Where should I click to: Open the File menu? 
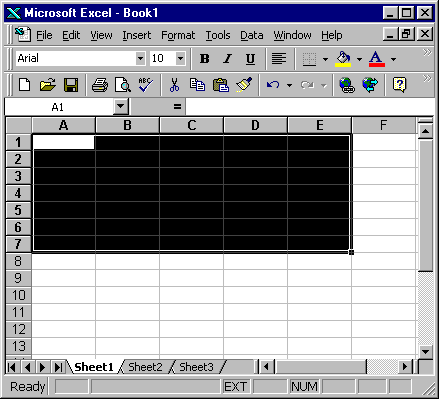tap(44, 35)
